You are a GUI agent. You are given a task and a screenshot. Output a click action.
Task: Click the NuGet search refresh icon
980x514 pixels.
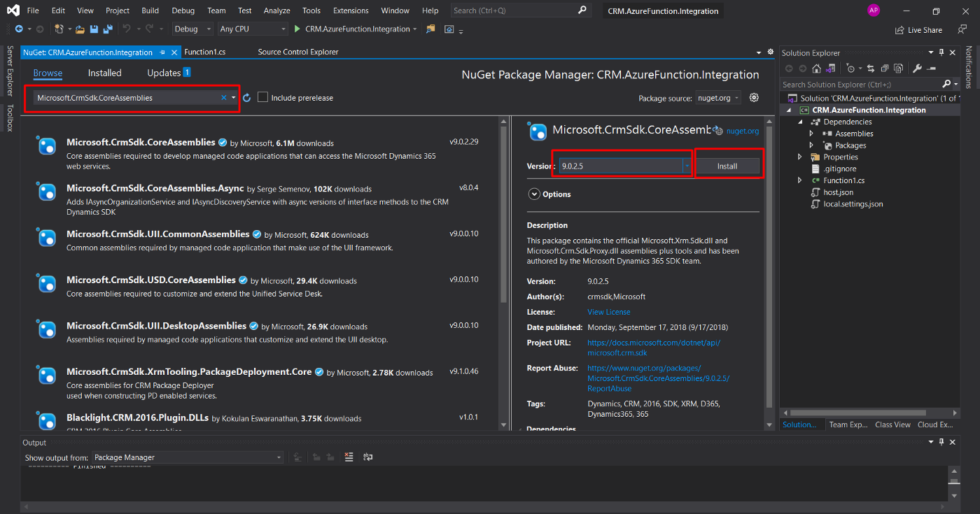pyautogui.click(x=246, y=98)
